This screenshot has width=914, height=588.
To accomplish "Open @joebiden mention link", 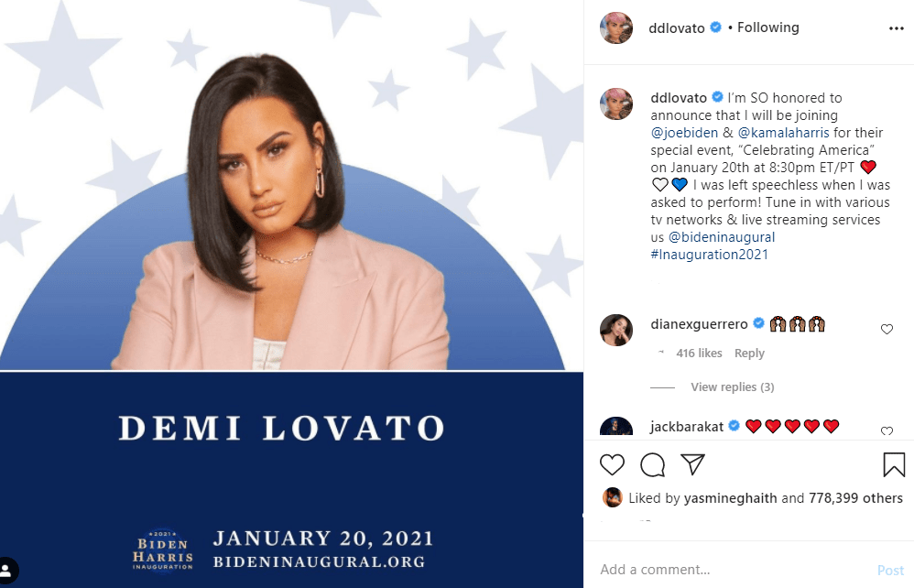I will [x=684, y=133].
